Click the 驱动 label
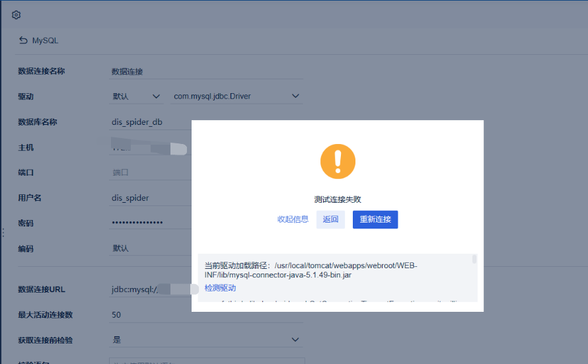 (26, 96)
